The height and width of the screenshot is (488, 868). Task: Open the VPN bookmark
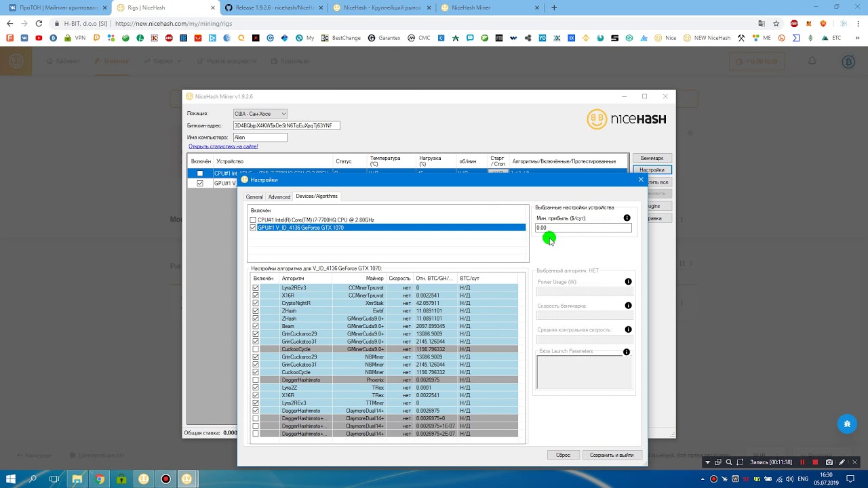tap(76, 38)
